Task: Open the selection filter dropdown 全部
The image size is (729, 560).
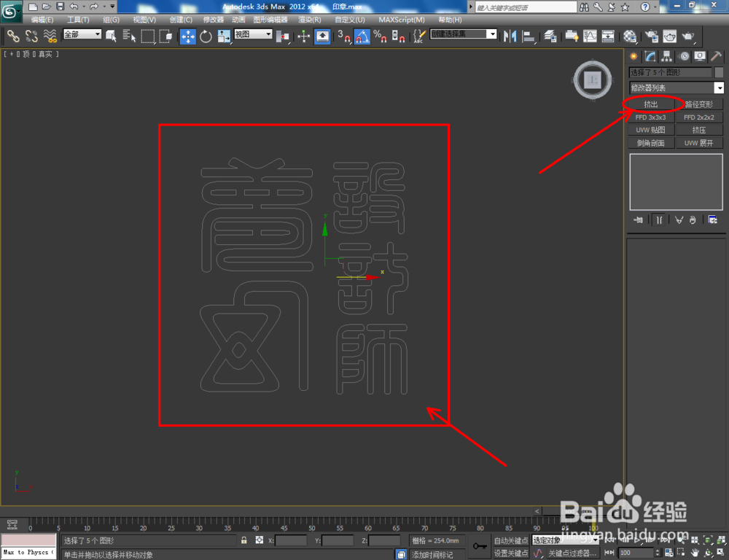Action: 82,34
